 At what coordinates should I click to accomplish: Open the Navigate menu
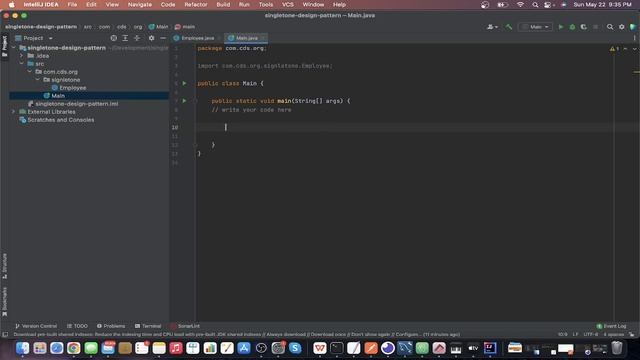pos(140,4)
